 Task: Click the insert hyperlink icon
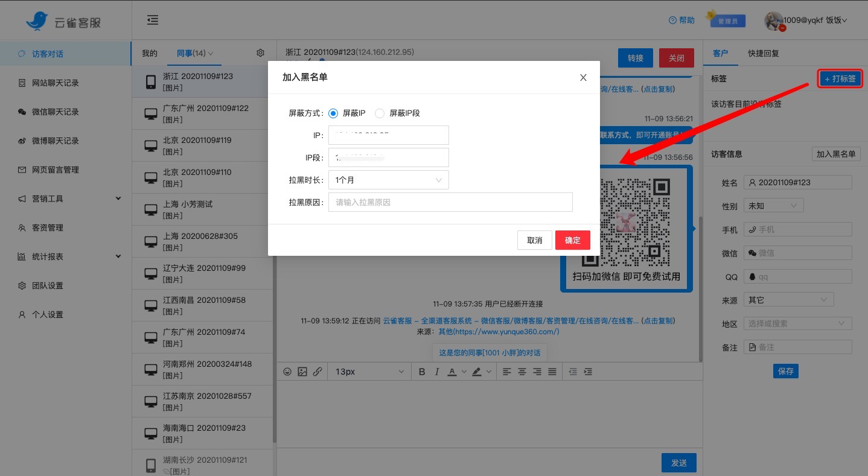coord(318,372)
